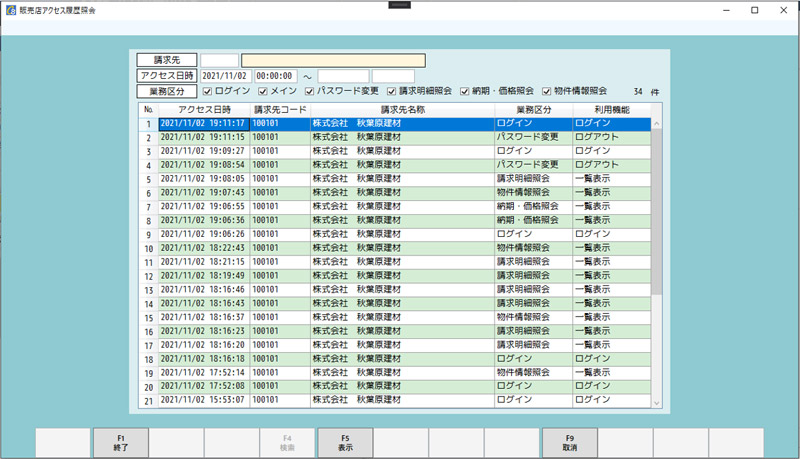Select the row with 2021/11/02 19:06:36
Viewport: 800px width, 459px height.
tap(395, 220)
